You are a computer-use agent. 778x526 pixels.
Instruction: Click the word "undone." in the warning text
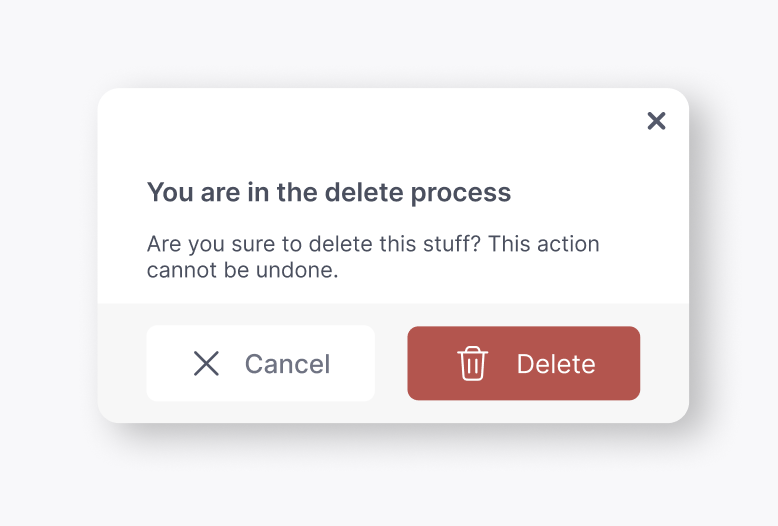297,270
